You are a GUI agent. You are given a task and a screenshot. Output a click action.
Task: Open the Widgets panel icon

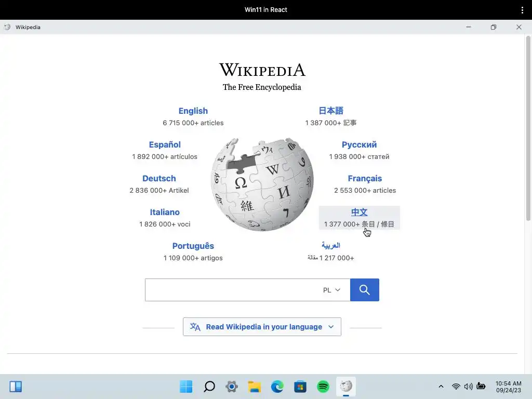point(16,387)
